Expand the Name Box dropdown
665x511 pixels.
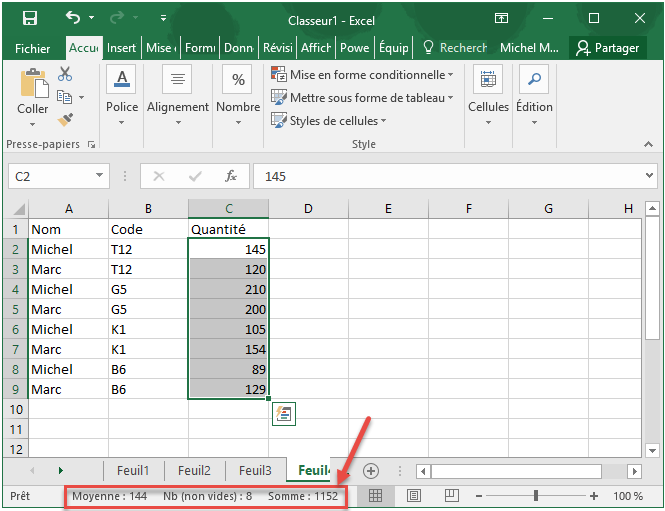coord(100,176)
